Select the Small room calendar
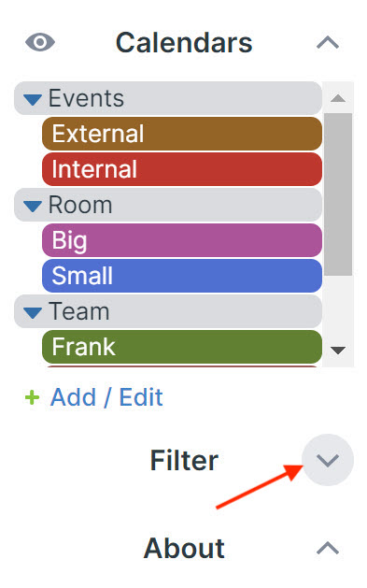Viewport: 367px width, 588px height. (x=182, y=276)
